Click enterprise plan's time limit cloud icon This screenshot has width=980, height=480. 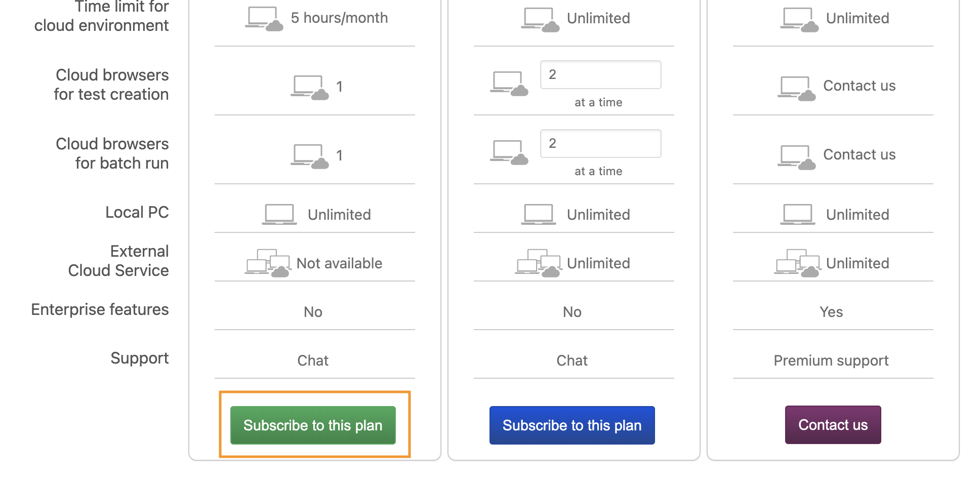(x=799, y=20)
